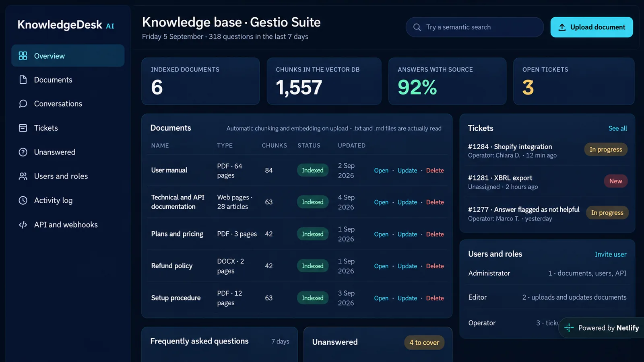This screenshot has width=644, height=362.
Task: Delete the User manual document
Action: pos(435,171)
